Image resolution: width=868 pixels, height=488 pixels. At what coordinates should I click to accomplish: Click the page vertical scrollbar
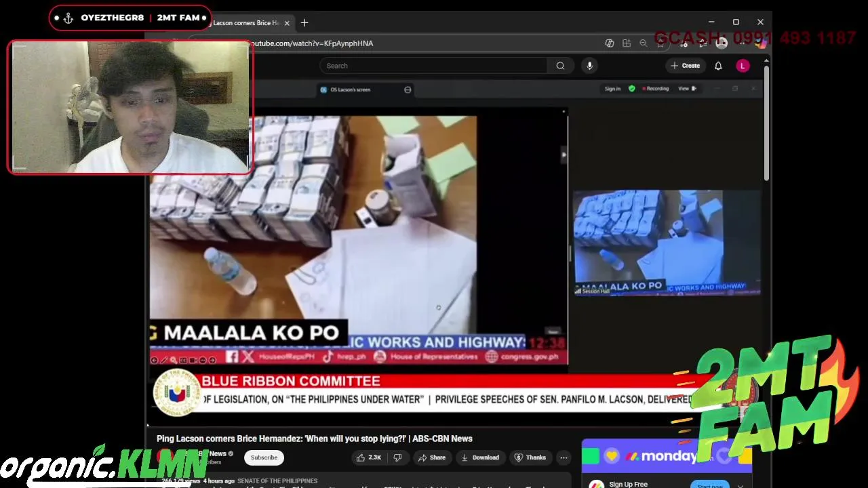[766, 122]
